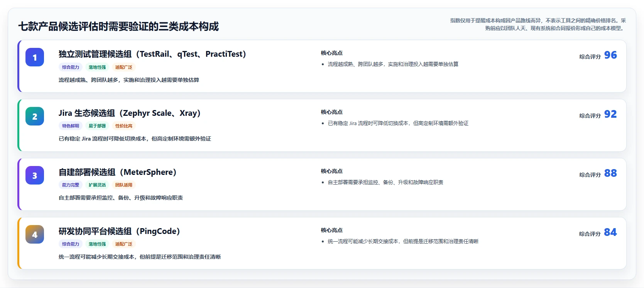Select the 落地性强 tag in TestRail card
Viewport: 644px width, 288px height.
pyautogui.click(x=97, y=67)
